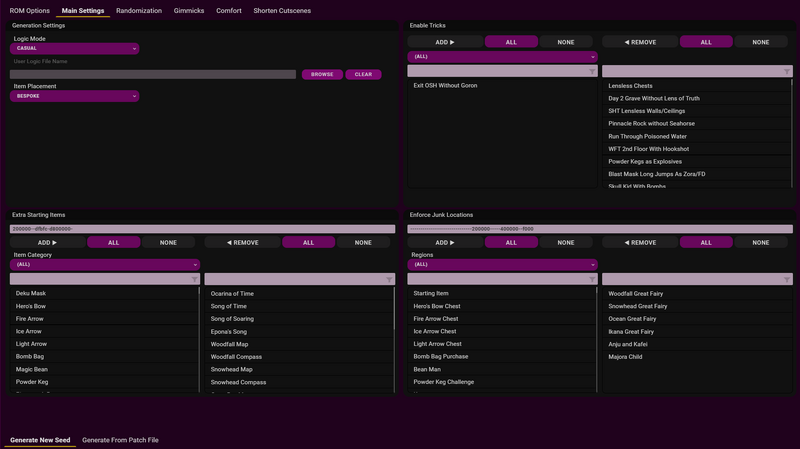This screenshot has width=800, height=449.
Task: Open the Logic Mode dropdown
Action: [74, 48]
